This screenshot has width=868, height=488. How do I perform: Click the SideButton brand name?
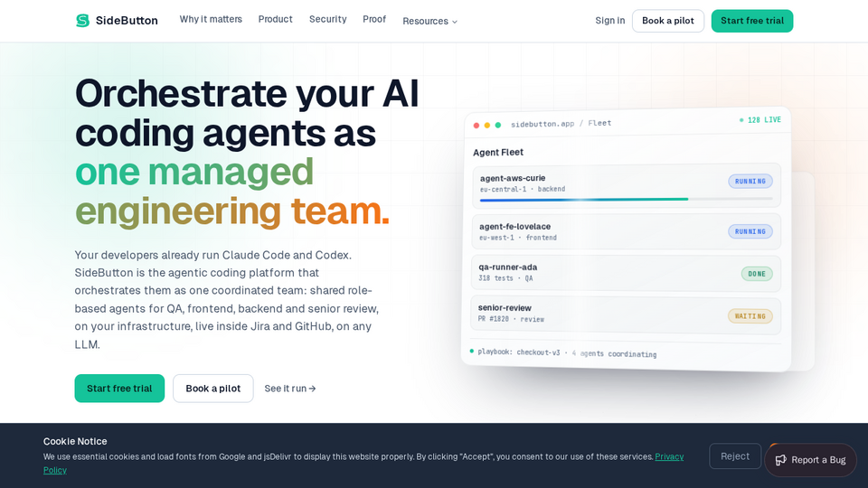pyautogui.click(x=127, y=21)
